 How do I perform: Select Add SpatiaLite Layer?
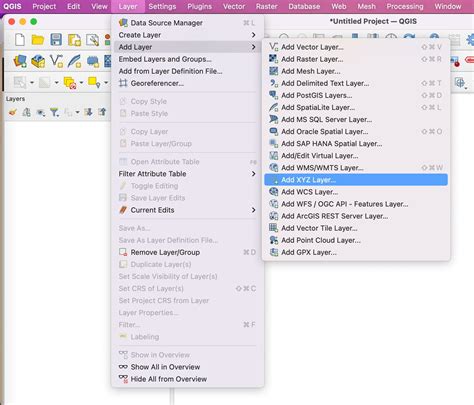(356, 107)
